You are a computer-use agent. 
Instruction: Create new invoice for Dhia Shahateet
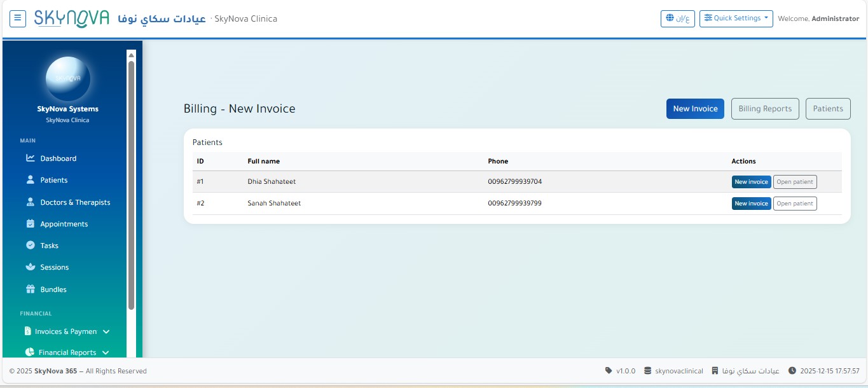tap(751, 182)
